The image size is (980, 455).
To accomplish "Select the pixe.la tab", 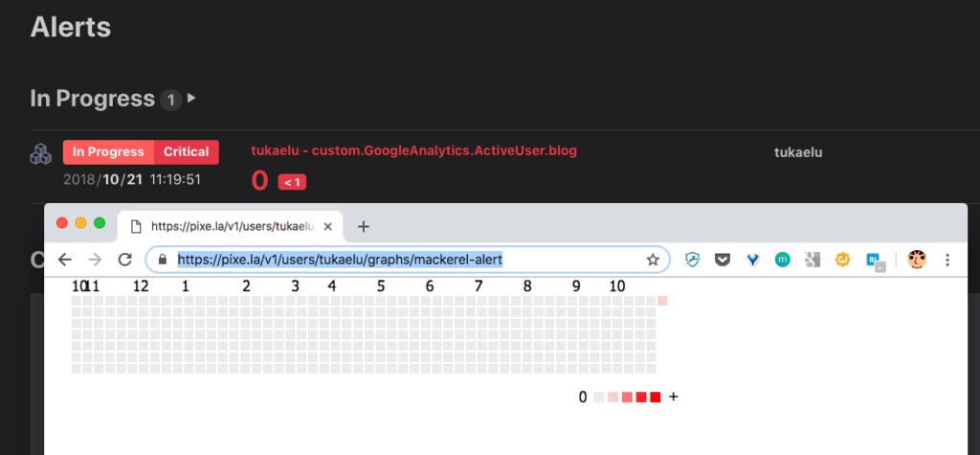I will [x=230, y=227].
